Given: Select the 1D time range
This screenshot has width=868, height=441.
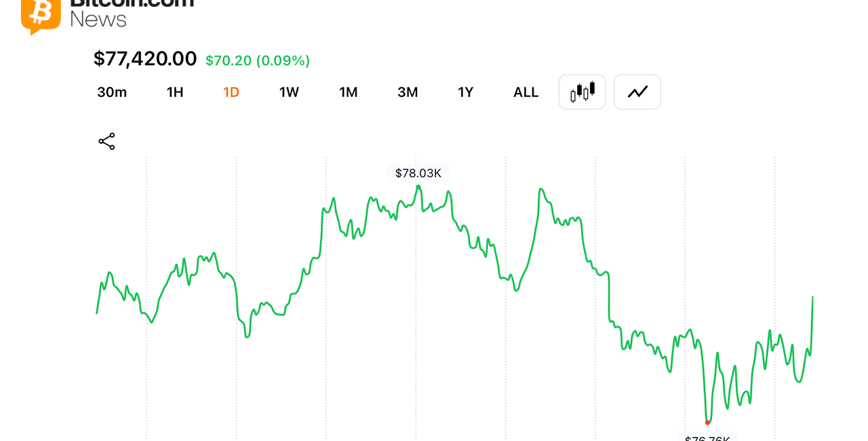Looking at the screenshot, I should pos(231,92).
